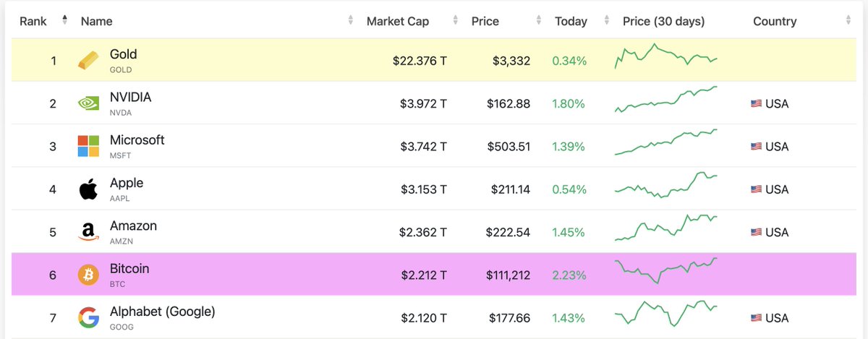The width and height of the screenshot is (868, 339).
Task: Sort table by Rank column arrows
Action: pyautogui.click(x=64, y=21)
